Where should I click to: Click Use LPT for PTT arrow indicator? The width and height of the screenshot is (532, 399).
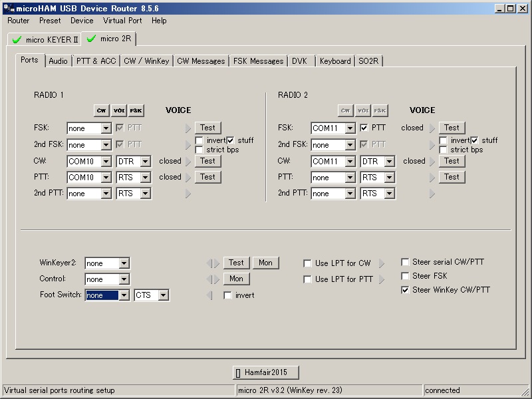pos(382,279)
